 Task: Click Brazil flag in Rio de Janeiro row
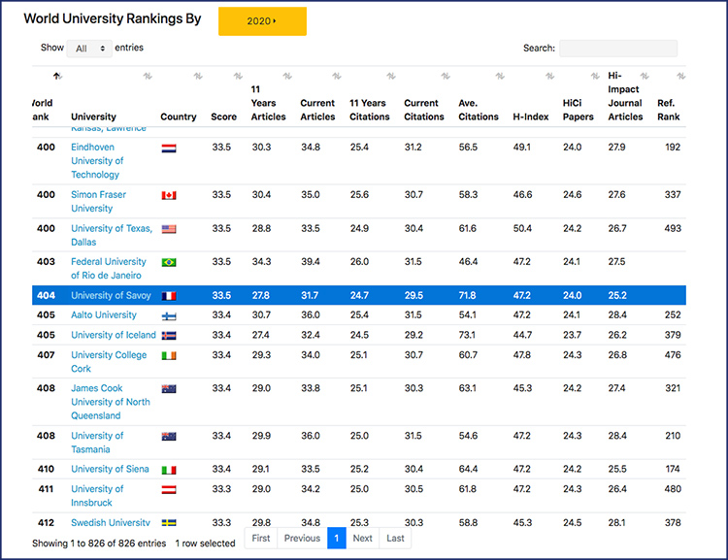pos(169,263)
